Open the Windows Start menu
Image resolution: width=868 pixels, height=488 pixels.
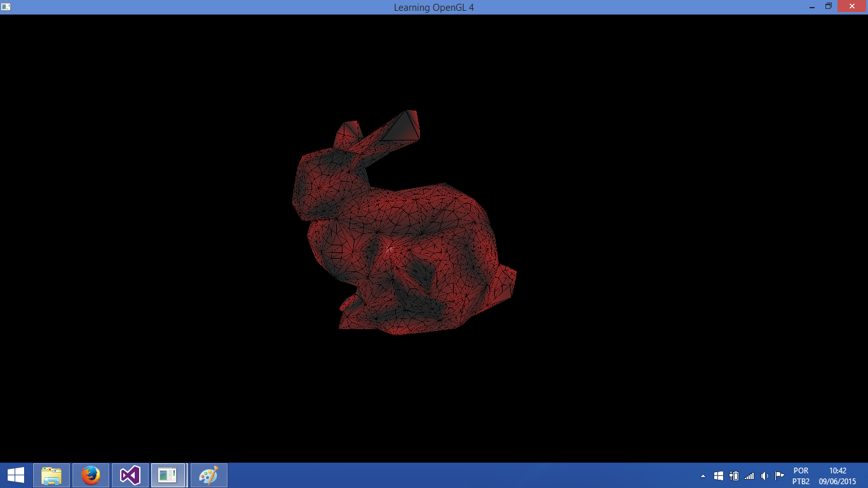coord(16,475)
